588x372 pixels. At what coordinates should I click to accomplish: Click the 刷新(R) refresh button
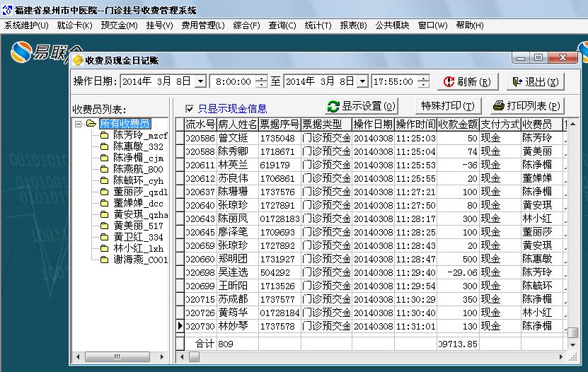pos(468,81)
